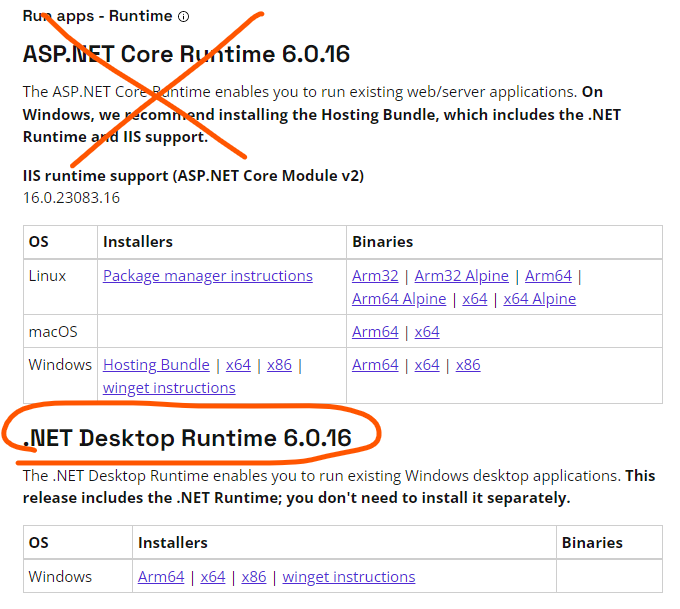
Task: Download Linux Arm64 Alpine binary
Action: click(399, 299)
